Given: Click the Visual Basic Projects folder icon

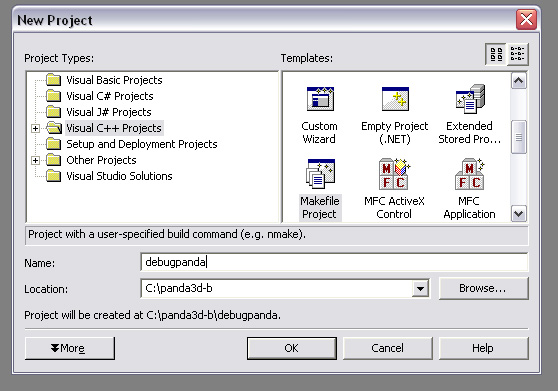Looking at the screenshot, I should (54, 80).
